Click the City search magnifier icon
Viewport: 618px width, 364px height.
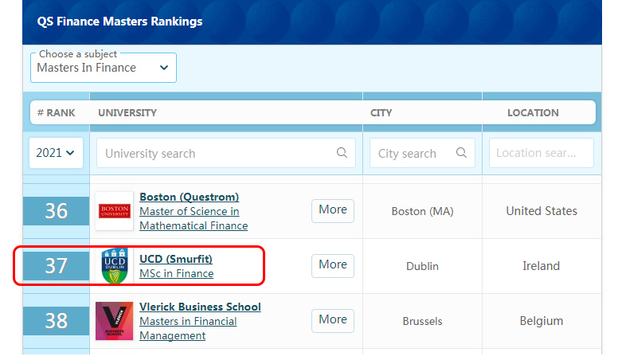point(461,153)
